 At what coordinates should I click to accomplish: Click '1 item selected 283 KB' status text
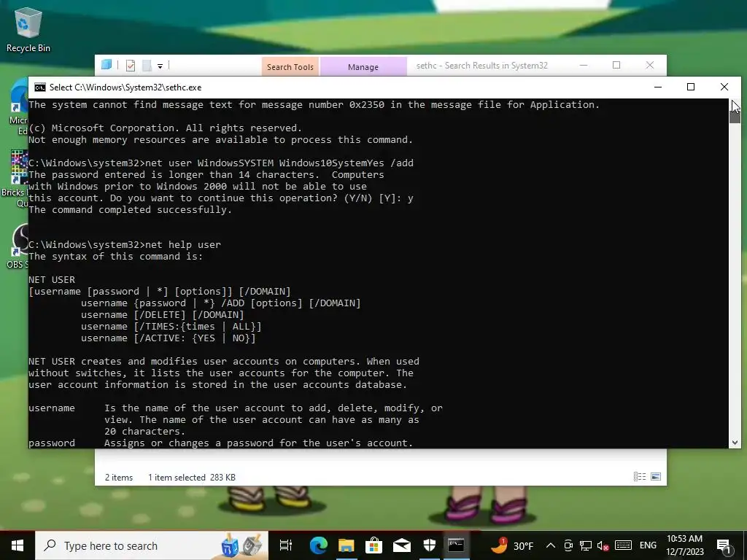[x=192, y=477]
